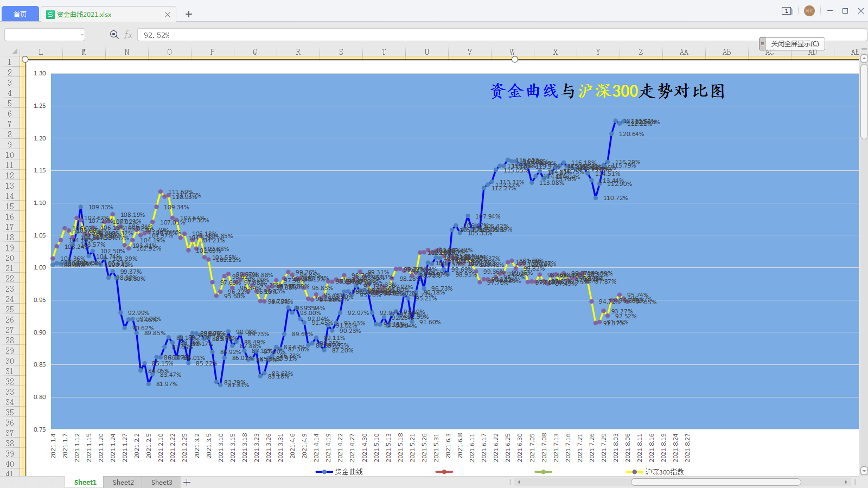The height and width of the screenshot is (488, 868).
Task: Click the drag handle of the fullscreen toolbar
Action: pos(762,44)
